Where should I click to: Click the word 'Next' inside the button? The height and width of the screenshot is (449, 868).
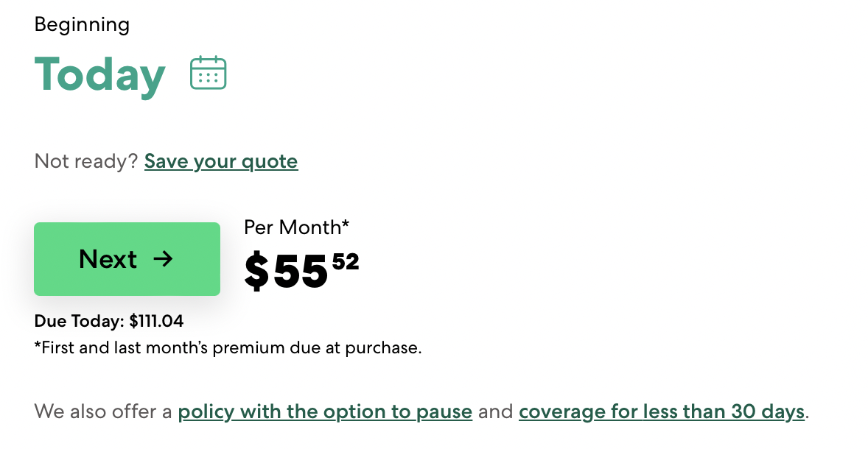108,259
